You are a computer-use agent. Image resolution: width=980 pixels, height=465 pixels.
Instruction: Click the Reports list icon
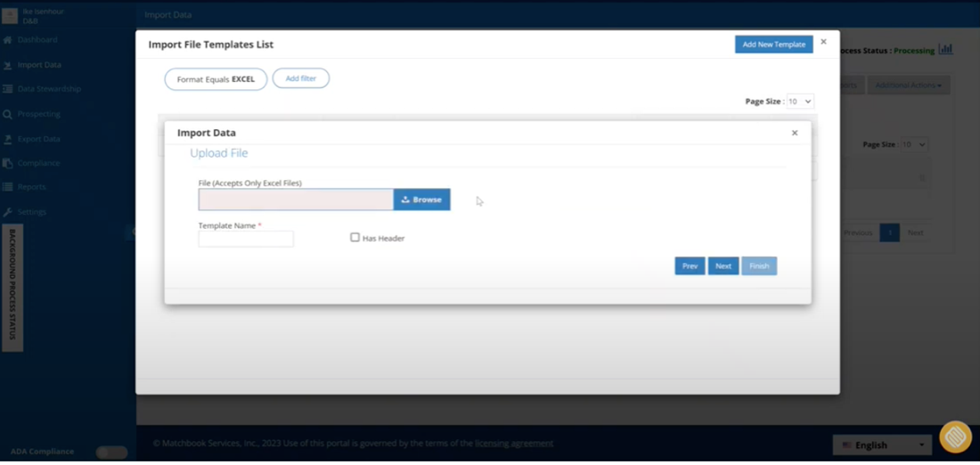7,187
